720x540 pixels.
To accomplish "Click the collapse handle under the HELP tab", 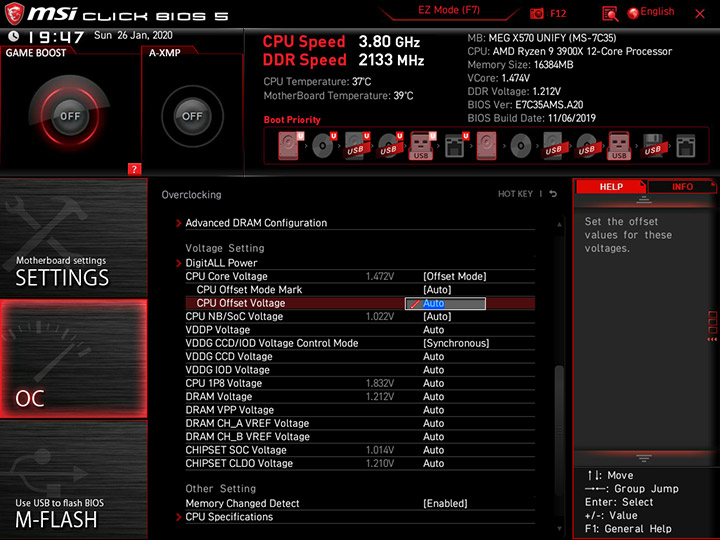I will click(x=644, y=199).
